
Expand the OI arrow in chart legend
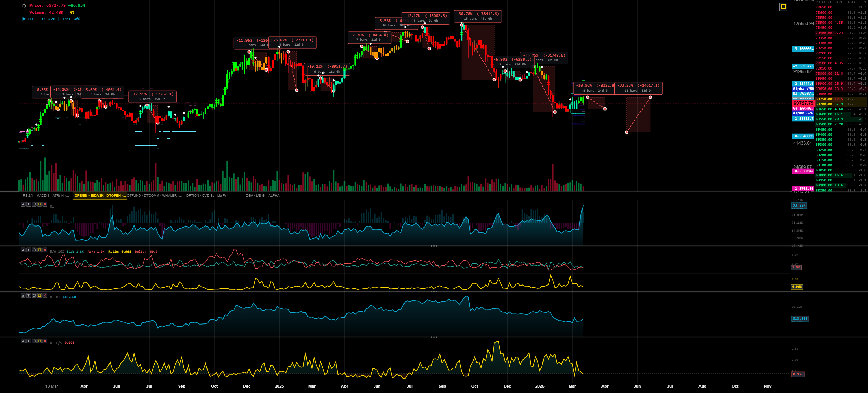click(x=24, y=19)
